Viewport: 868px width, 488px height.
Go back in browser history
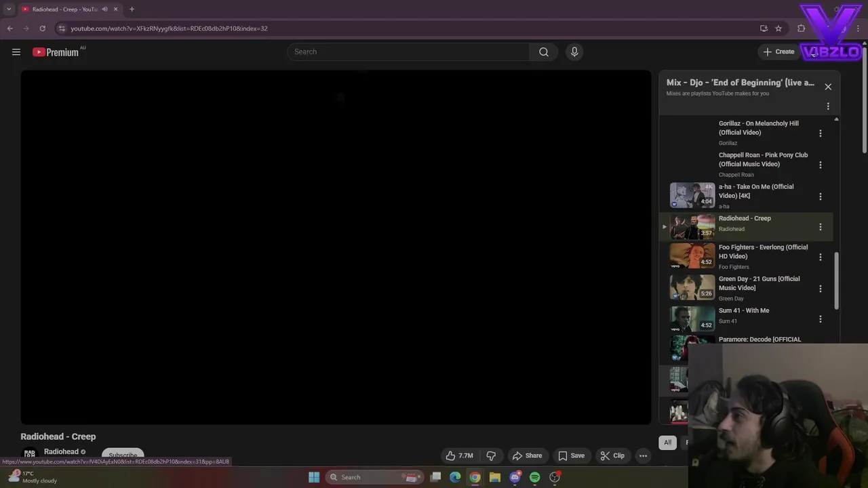tap(9, 28)
